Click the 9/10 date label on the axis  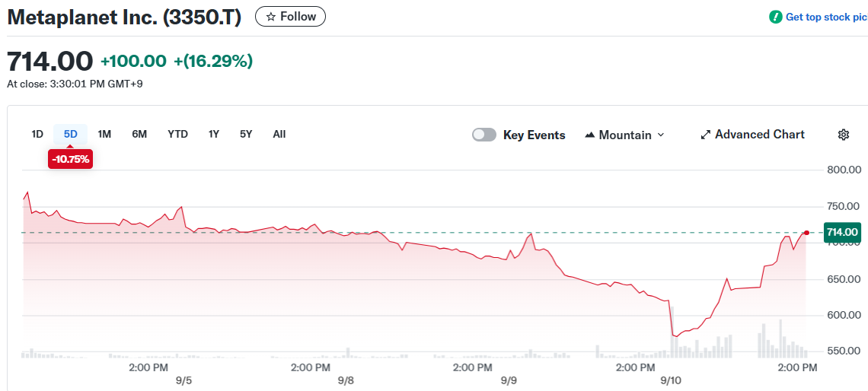tap(671, 380)
